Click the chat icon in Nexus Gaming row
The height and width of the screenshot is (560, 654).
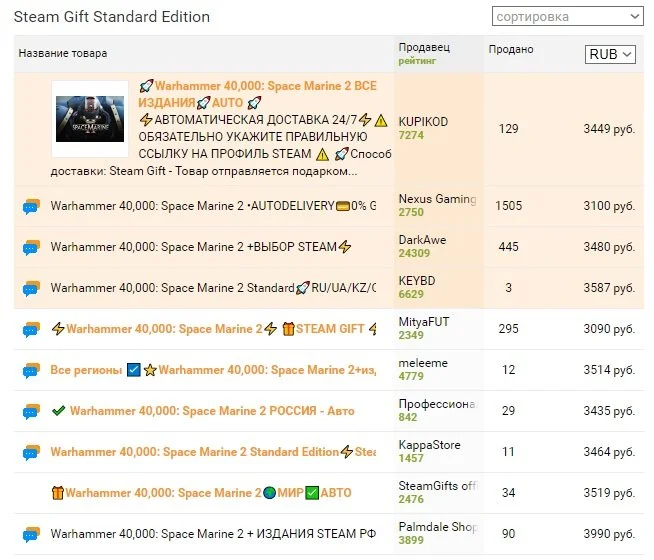coord(31,206)
